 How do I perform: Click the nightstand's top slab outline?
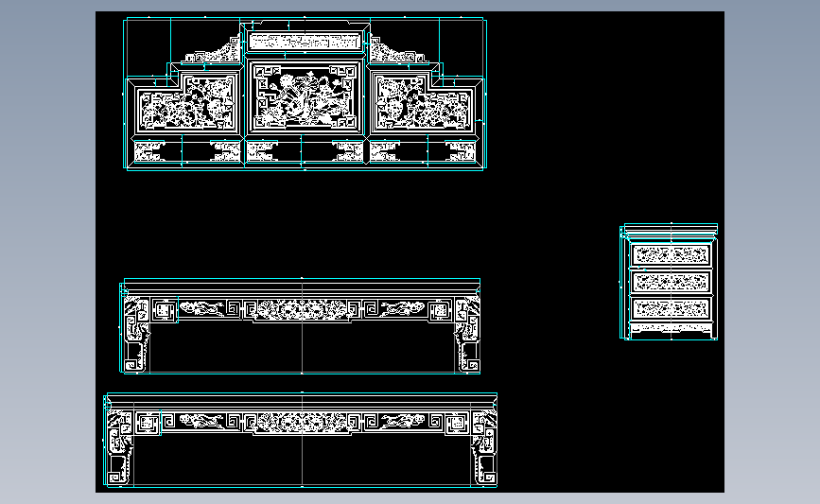pos(671,229)
